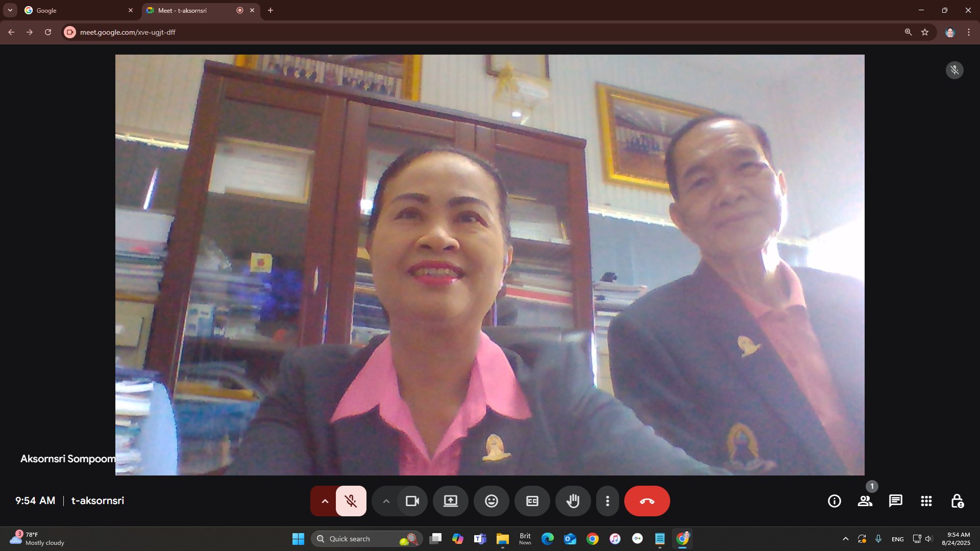Open the meeting details info icon
980x551 pixels.
tap(834, 501)
